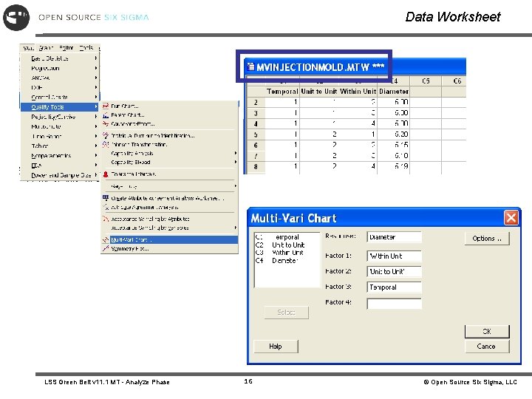Screen dimensions: 532x399
Task: Expand the Capability Sixpack submenu
Action: 170,162
